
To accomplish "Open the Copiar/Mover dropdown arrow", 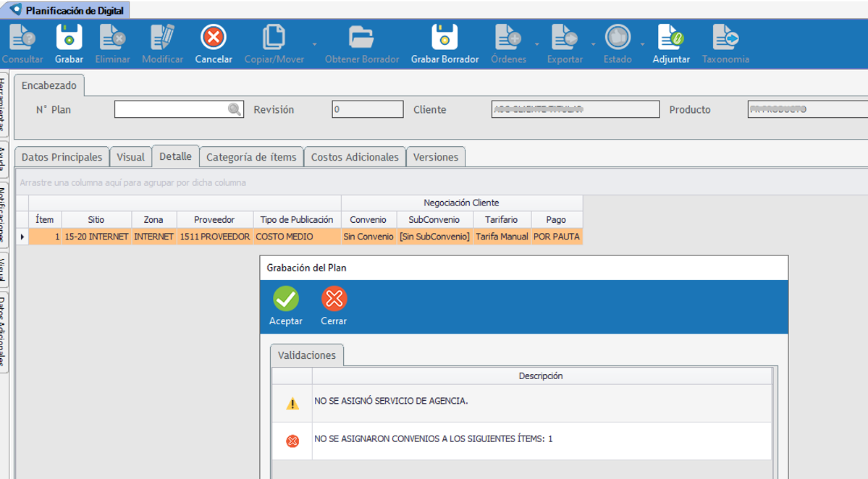I will pyautogui.click(x=314, y=44).
